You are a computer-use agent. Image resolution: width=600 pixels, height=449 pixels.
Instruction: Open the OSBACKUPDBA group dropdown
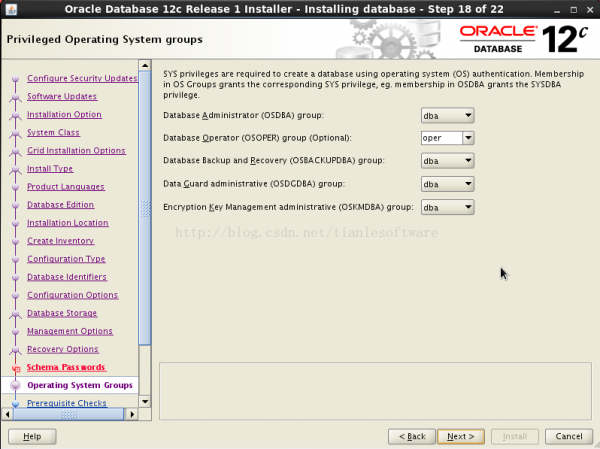(447, 161)
